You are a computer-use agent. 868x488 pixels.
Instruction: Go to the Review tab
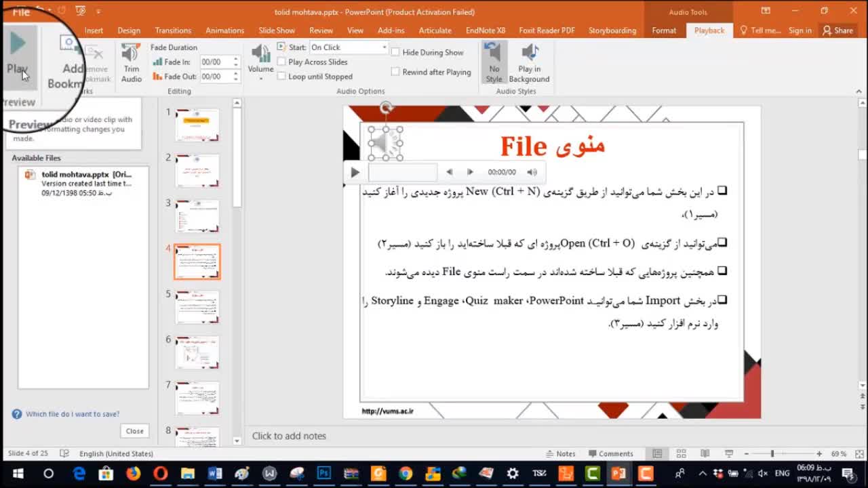tap(321, 30)
